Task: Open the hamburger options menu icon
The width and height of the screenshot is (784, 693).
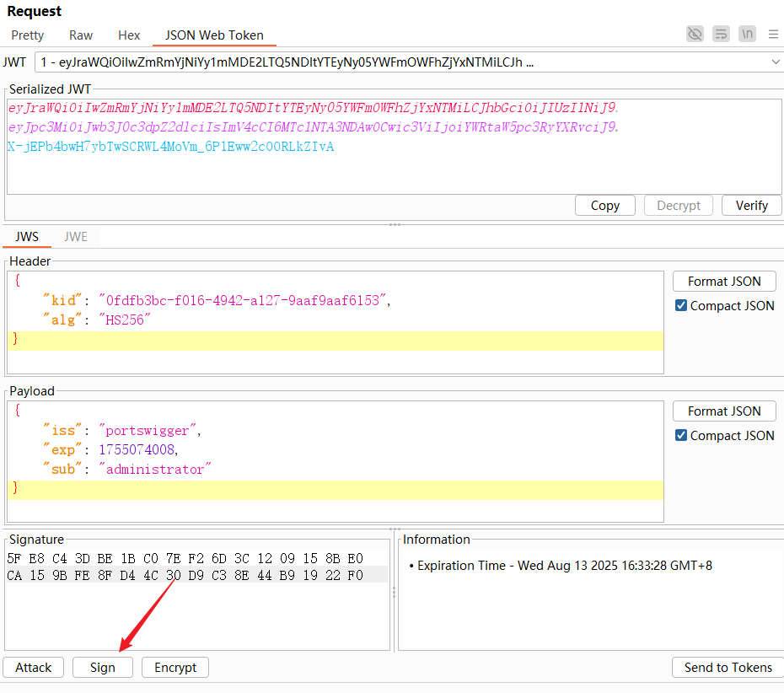Action: point(773,35)
